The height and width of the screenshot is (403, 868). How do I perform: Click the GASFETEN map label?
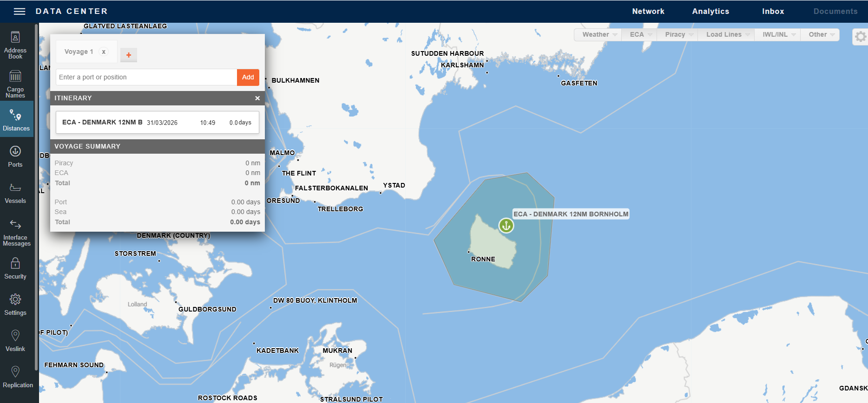pyautogui.click(x=579, y=83)
